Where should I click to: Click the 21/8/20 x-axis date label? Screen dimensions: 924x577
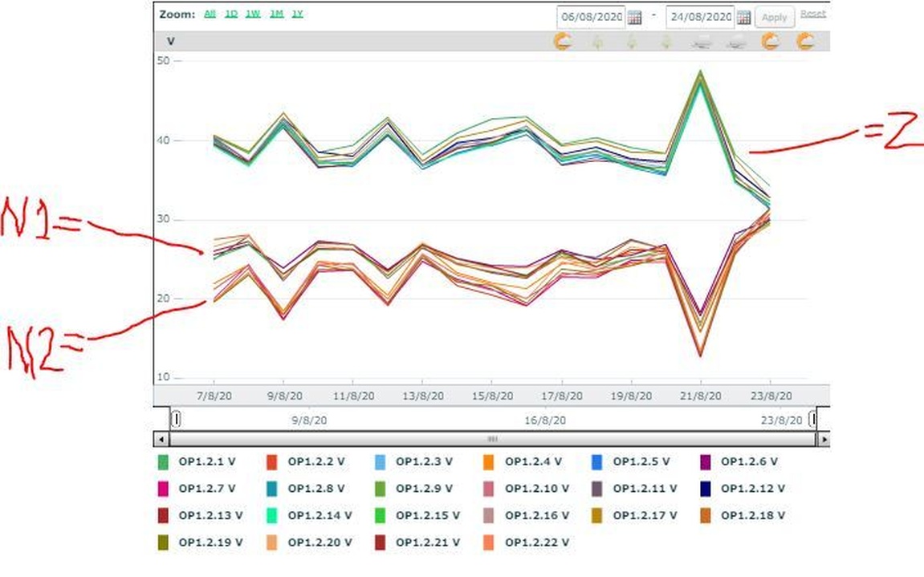[x=700, y=396]
